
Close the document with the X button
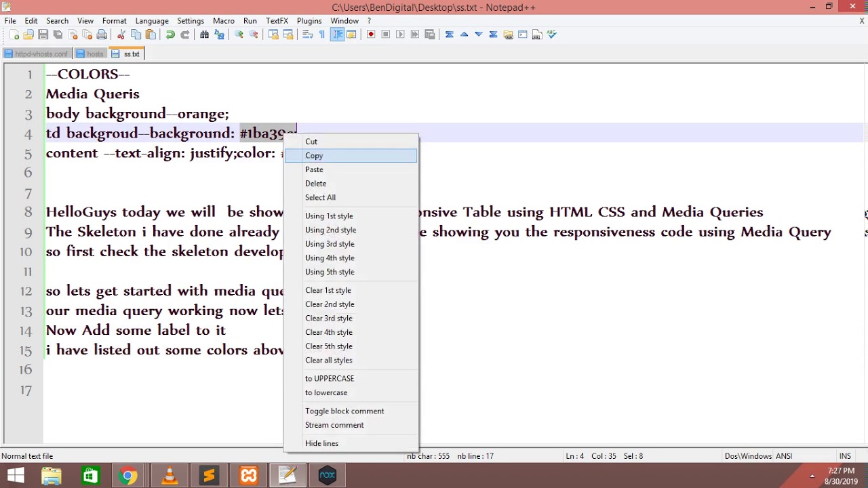tap(862, 21)
